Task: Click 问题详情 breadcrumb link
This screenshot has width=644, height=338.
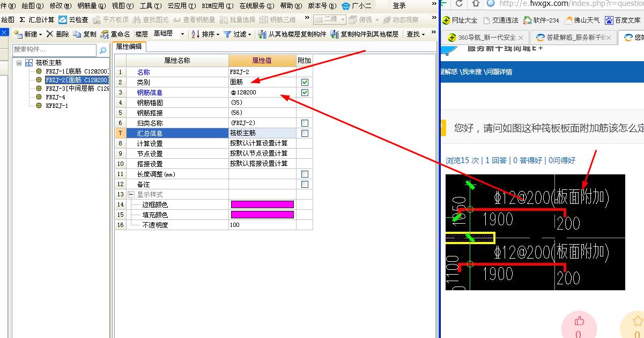Action: 499,71
